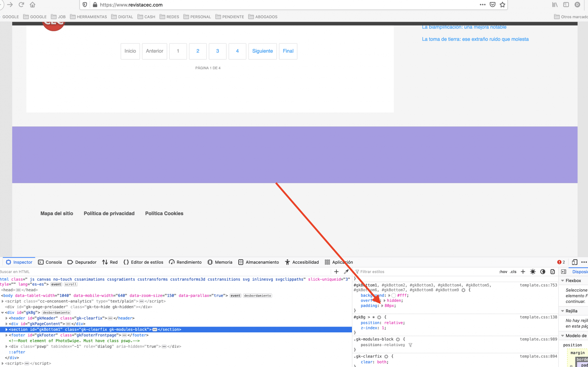Go to pagination page 2
This screenshot has width=588, height=367.
coord(198,51)
